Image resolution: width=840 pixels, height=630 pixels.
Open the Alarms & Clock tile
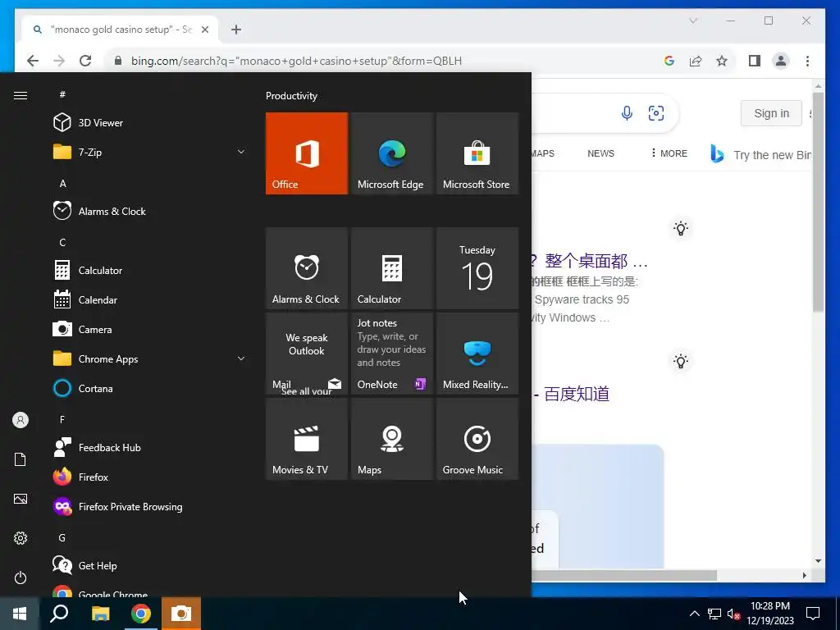click(307, 268)
